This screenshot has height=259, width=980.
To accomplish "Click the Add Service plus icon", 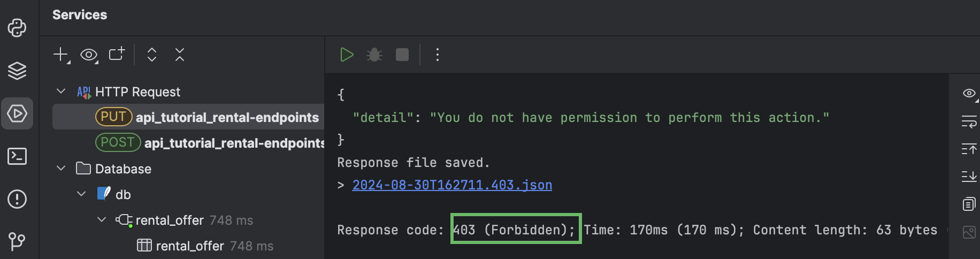I will 61,55.
